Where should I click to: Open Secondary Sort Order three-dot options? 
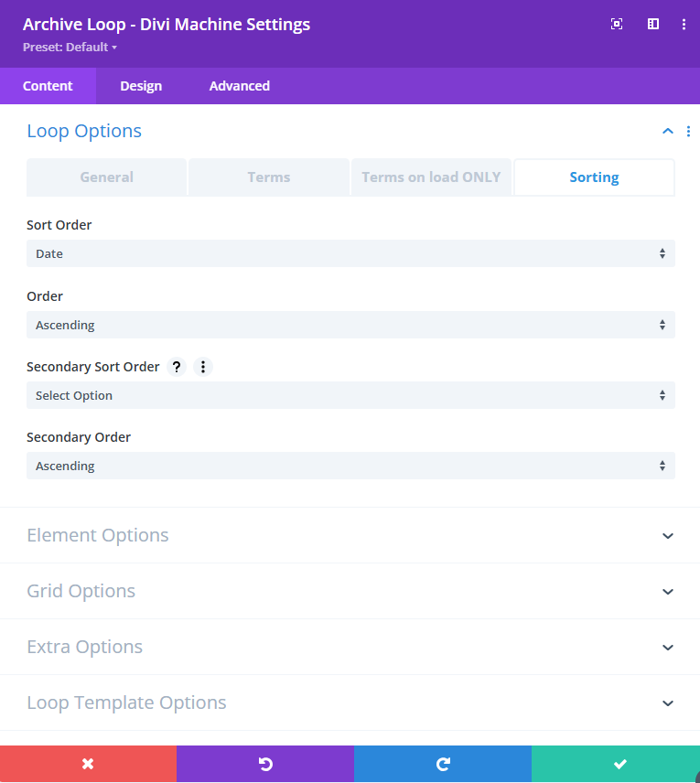pyautogui.click(x=203, y=367)
